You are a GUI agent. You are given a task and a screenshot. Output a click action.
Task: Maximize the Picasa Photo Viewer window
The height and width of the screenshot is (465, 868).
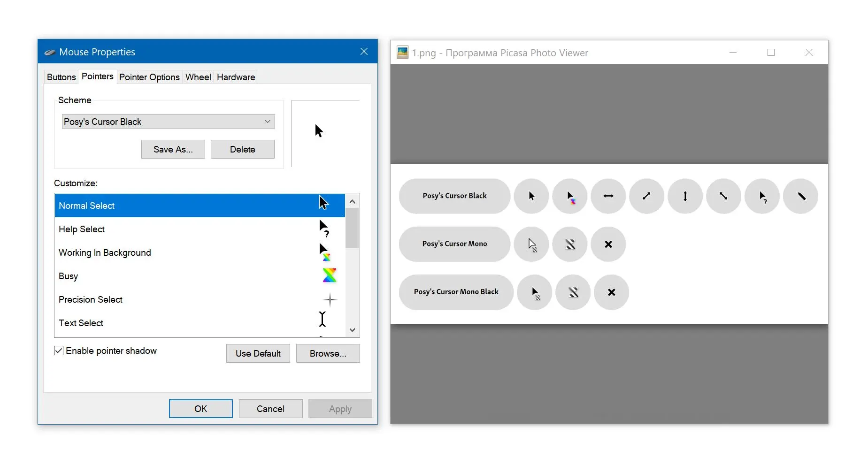[771, 53]
